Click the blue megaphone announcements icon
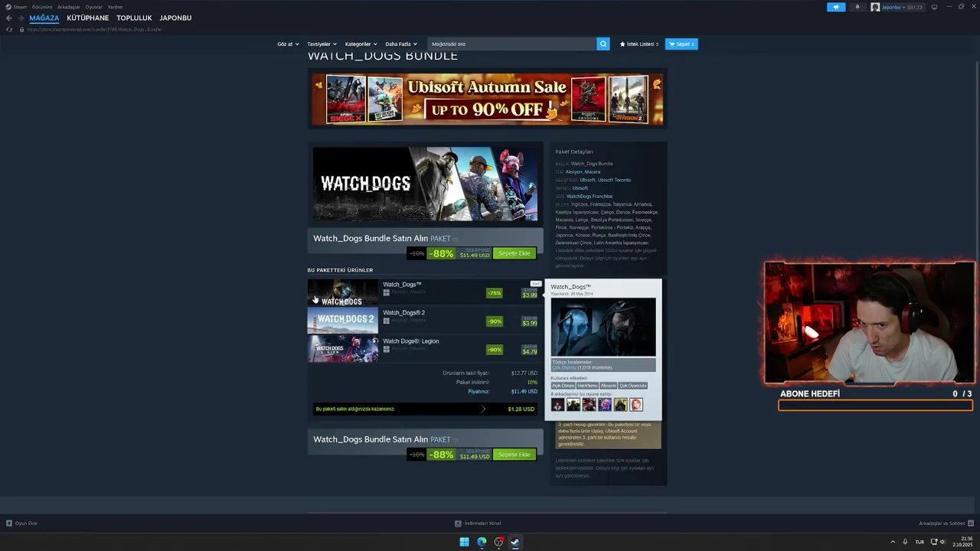980x551 pixels. tap(836, 7)
